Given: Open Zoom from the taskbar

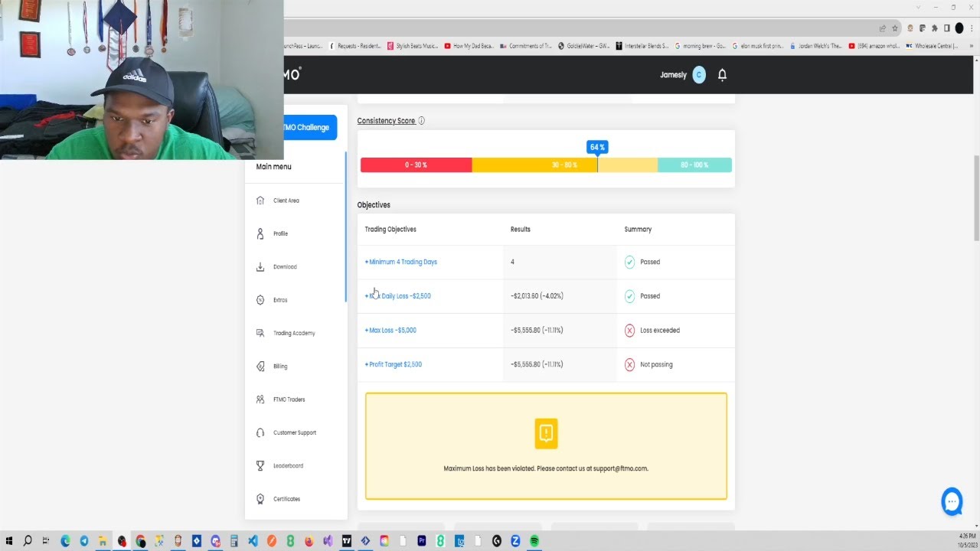Looking at the screenshot, I should point(515,541).
